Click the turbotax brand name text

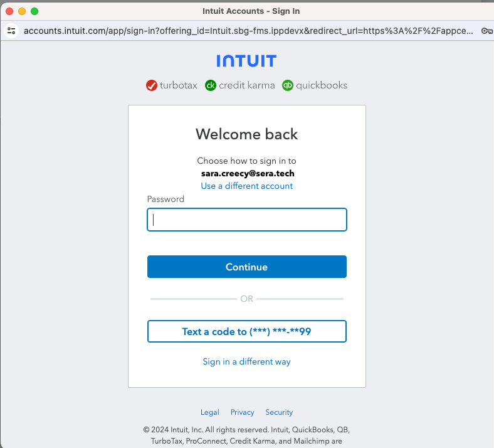[178, 85]
